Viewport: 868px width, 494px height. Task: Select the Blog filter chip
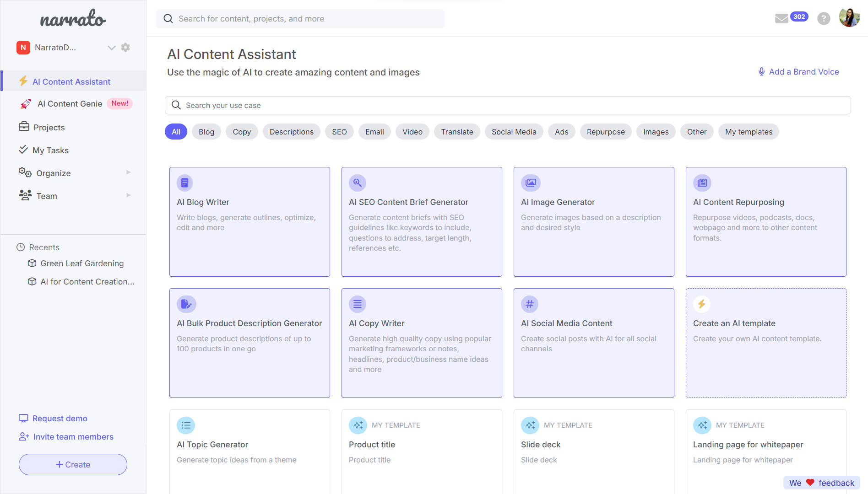pyautogui.click(x=206, y=132)
